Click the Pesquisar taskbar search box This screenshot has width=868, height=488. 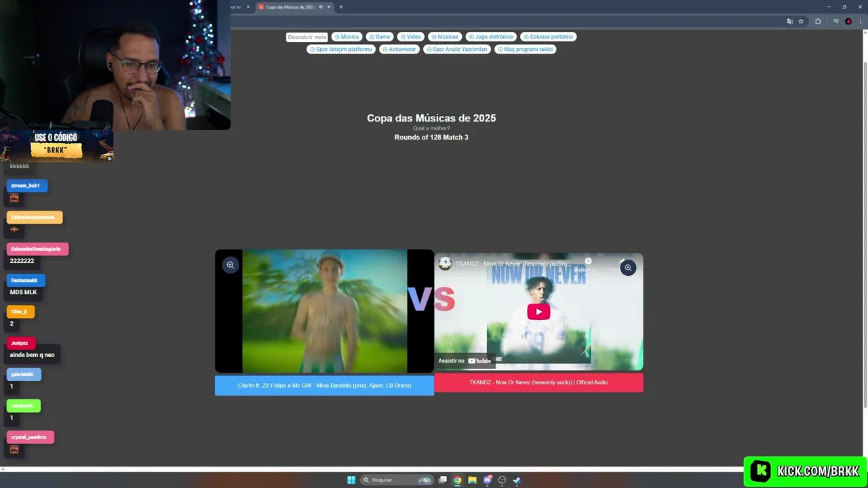tap(397, 480)
